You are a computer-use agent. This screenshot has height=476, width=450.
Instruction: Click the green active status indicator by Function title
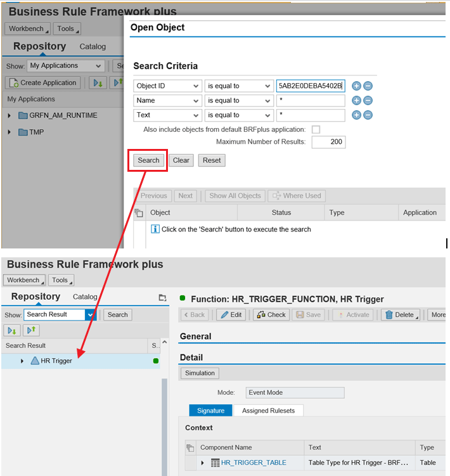point(183,298)
